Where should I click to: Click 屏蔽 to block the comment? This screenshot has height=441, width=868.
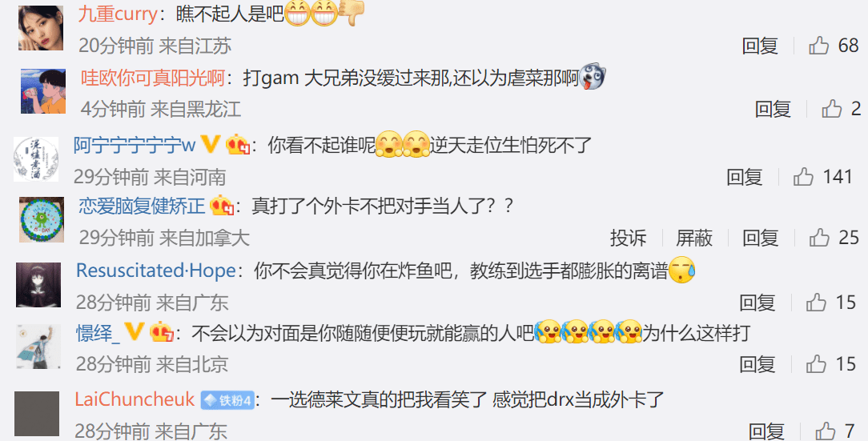pyautogui.click(x=694, y=238)
